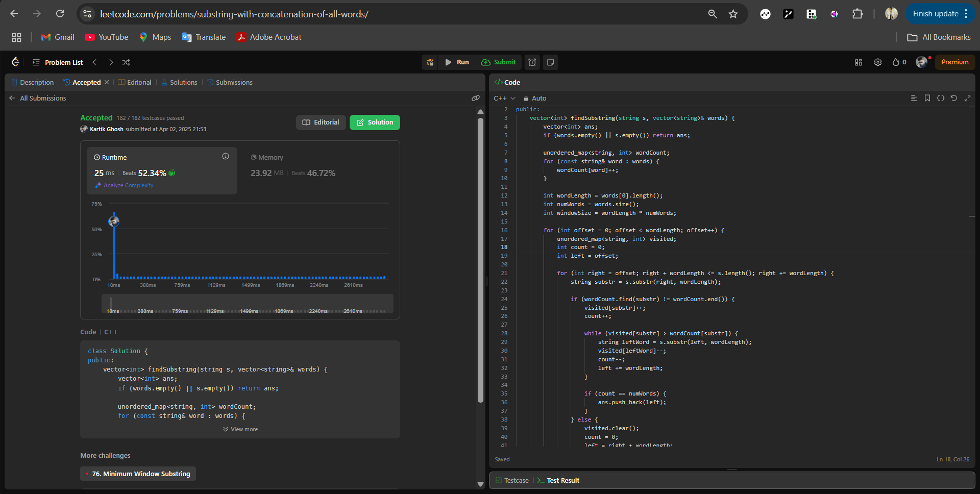Click the Premium button
The width and height of the screenshot is (980, 494).
(x=954, y=62)
